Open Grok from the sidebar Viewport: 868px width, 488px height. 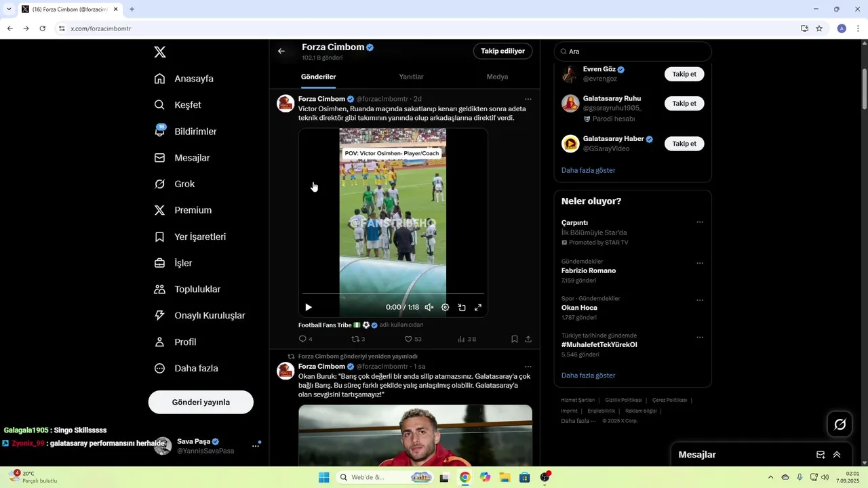pos(174,184)
